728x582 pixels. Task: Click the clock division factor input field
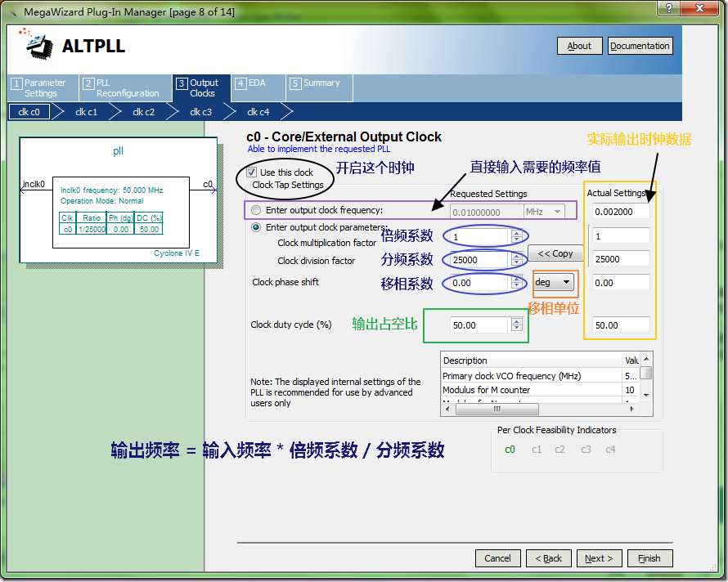[479, 259]
